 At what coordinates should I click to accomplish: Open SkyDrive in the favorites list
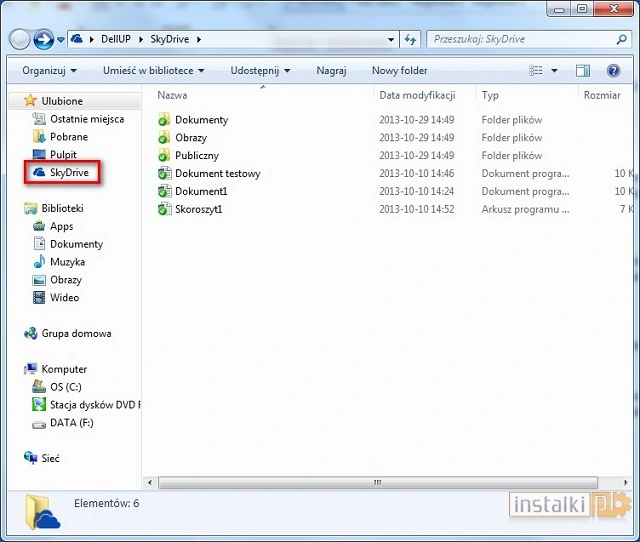[x=69, y=173]
